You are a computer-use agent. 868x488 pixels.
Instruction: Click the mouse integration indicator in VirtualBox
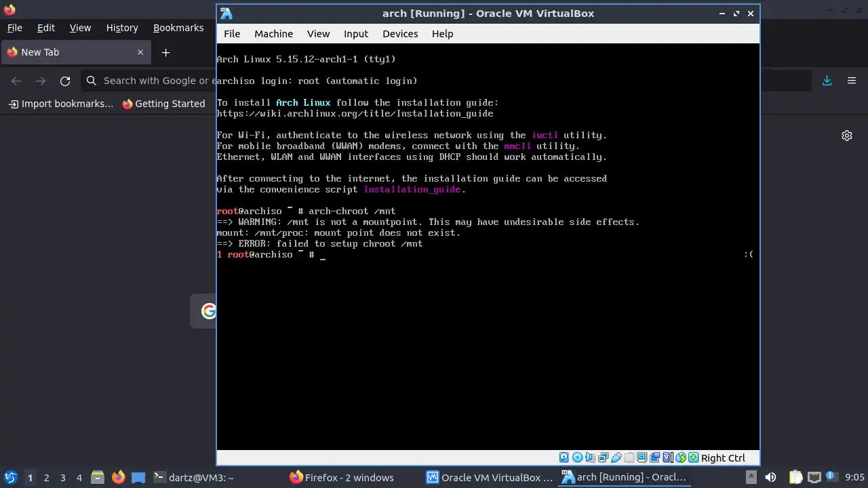[x=681, y=457]
